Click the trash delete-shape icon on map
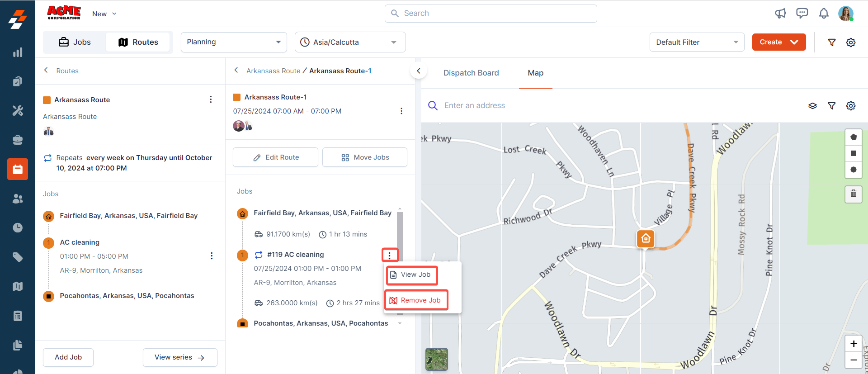 pos(854,194)
